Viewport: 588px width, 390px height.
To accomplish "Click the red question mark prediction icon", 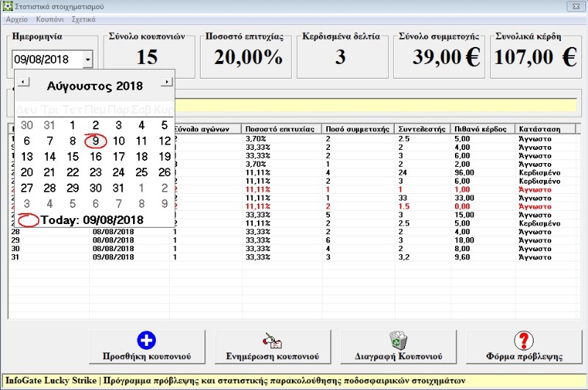I will [523, 341].
